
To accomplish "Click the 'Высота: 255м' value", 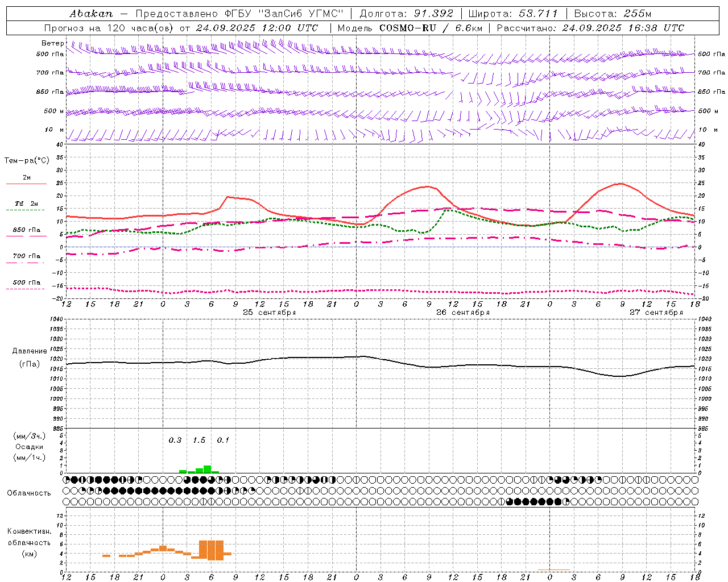I will coord(613,14).
